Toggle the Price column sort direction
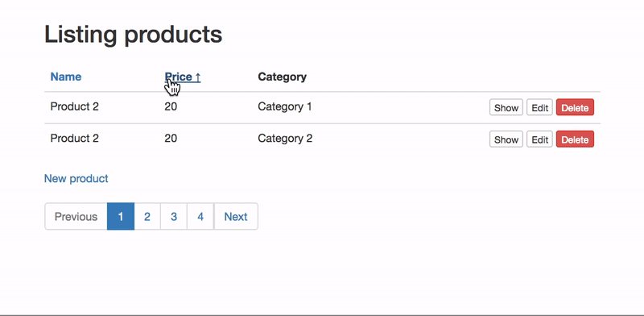This screenshot has width=644, height=316. pyautogui.click(x=183, y=77)
